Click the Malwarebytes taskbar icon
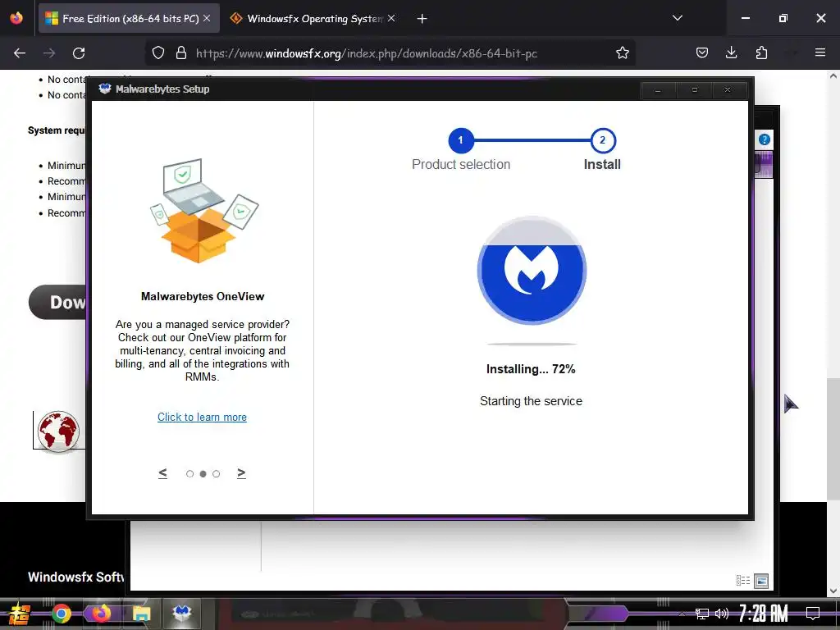Image resolution: width=840 pixels, height=630 pixels. (x=182, y=612)
